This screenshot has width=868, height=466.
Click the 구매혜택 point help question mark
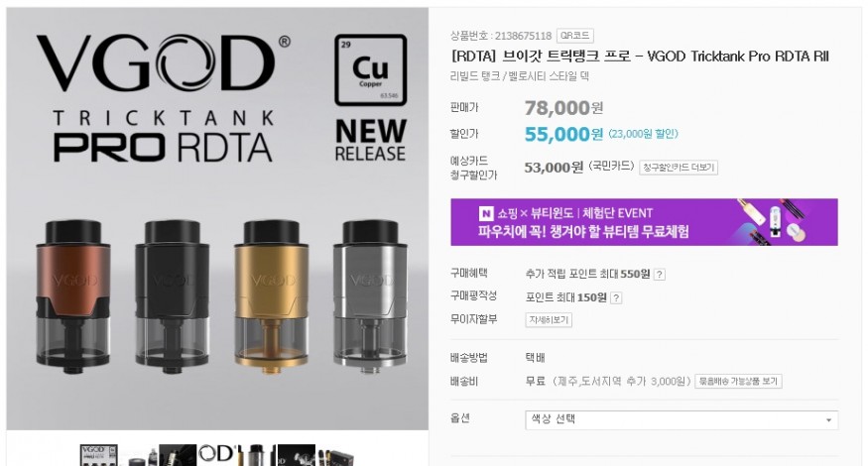tap(660, 274)
